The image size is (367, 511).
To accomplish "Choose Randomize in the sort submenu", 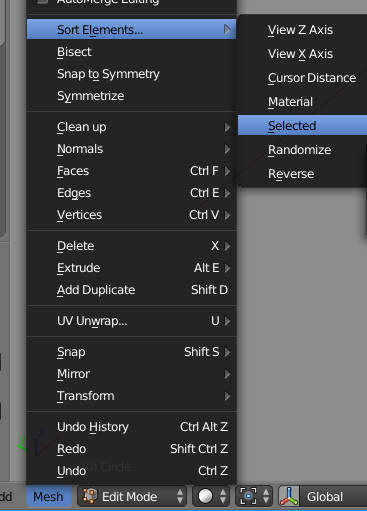I will 302,150.
